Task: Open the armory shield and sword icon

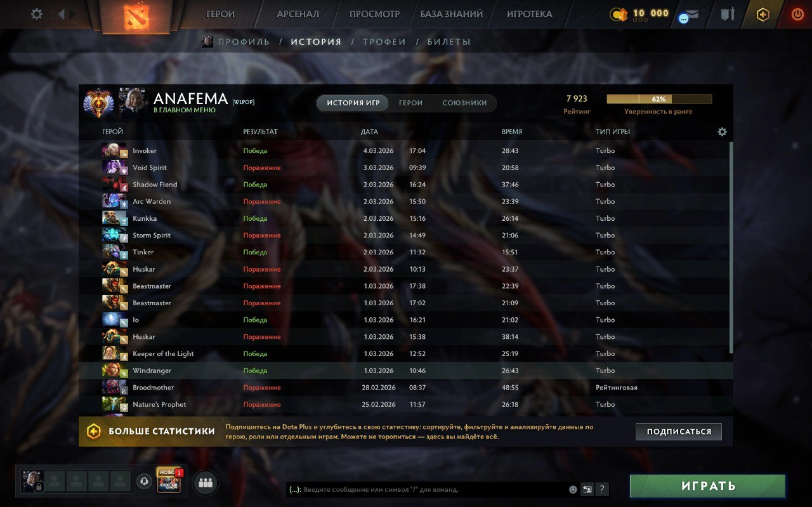Action: point(728,14)
